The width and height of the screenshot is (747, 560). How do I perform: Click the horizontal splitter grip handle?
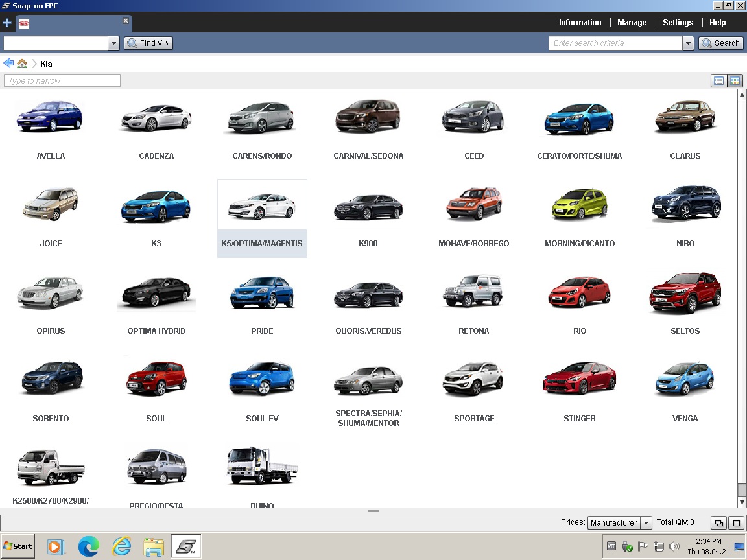(373, 512)
